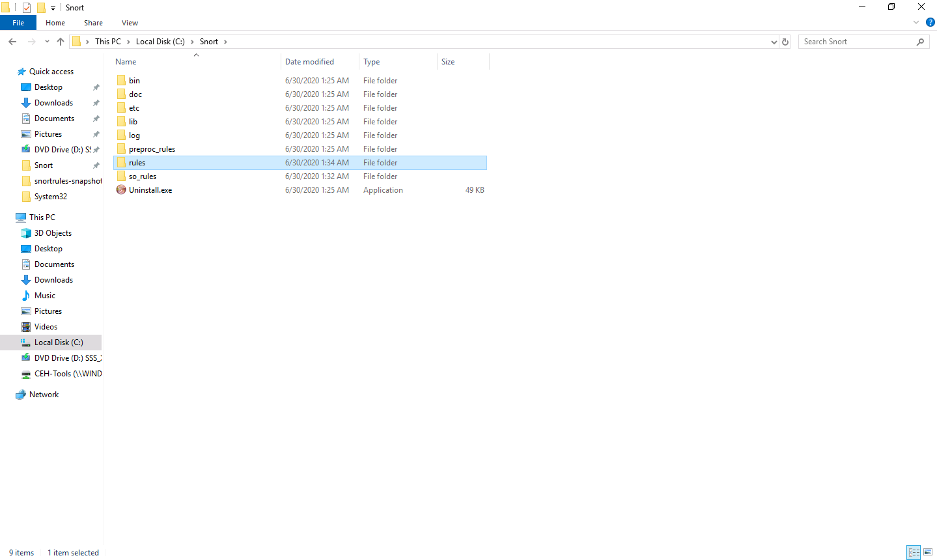
Task: Expand chevron after Snort in breadcrumb
Action: point(225,42)
